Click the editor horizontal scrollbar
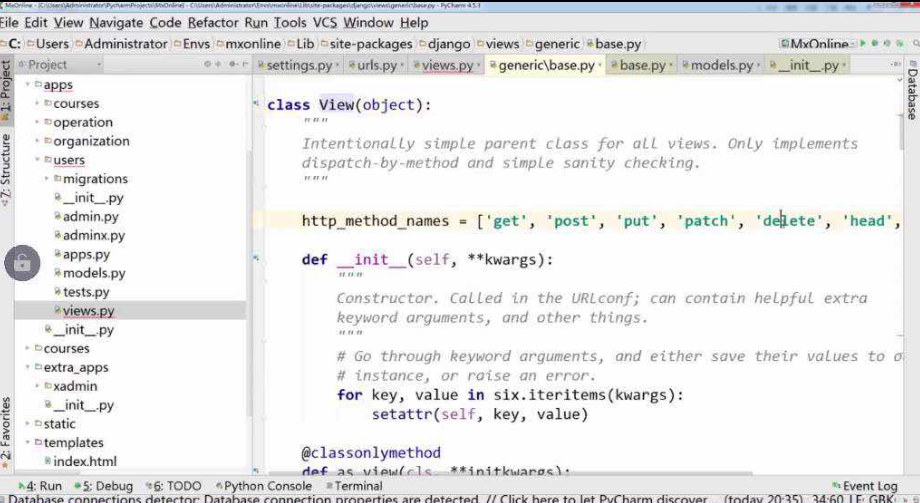 pos(509,472)
